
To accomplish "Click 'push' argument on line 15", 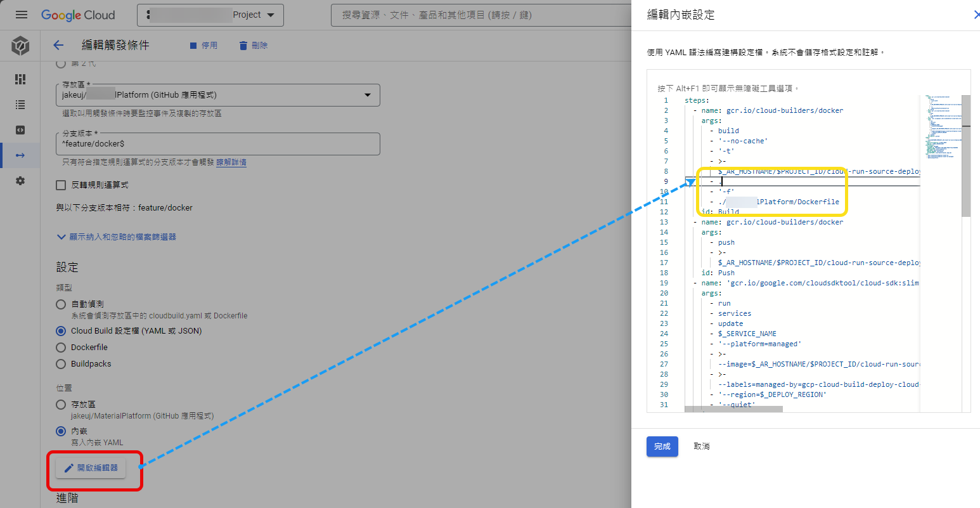I will pyautogui.click(x=726, y=242).
